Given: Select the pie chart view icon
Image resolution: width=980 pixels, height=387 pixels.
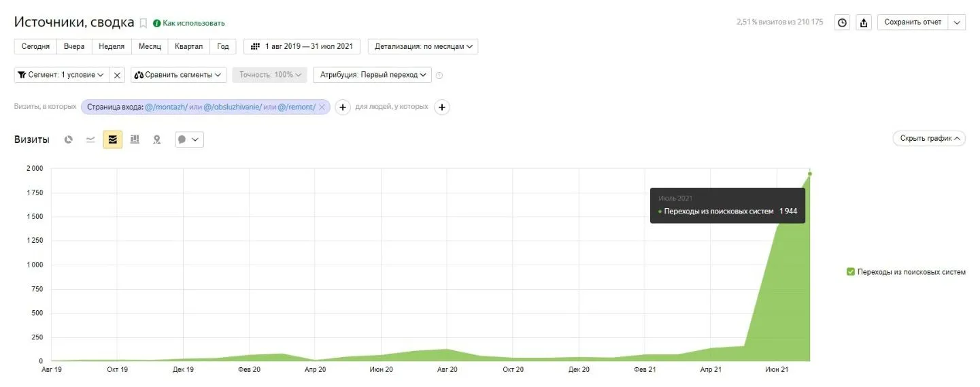Looking at the screenshot, I should tap(69, 139).
